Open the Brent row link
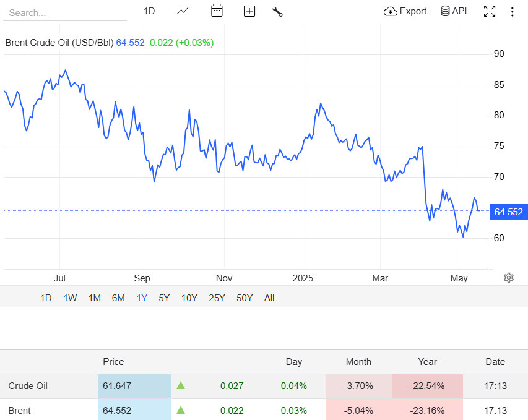Screen dimensions: 528x420 point(19,411)
